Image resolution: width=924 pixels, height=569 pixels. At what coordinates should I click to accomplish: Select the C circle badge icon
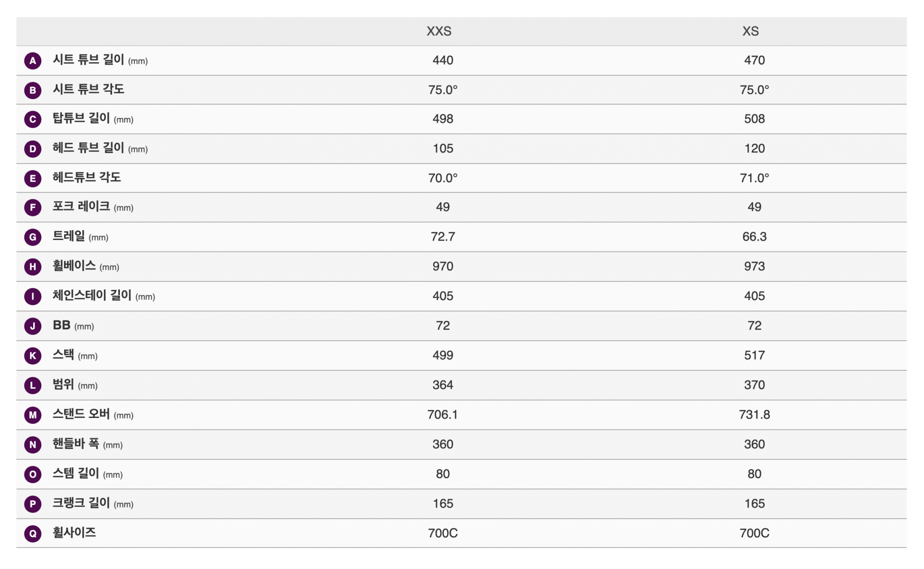click(33, 119)
